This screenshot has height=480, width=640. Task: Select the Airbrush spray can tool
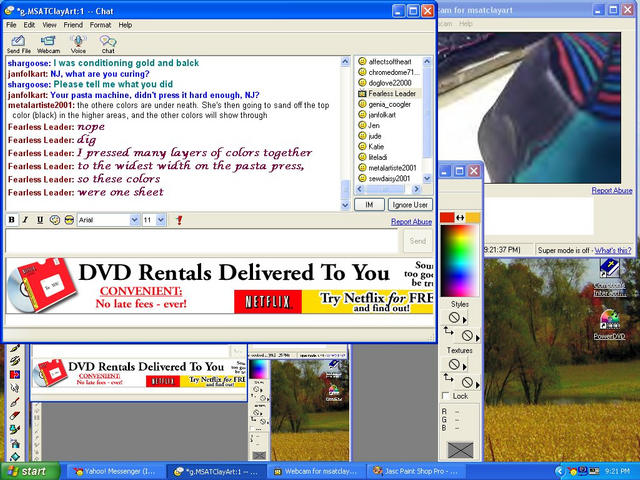pos(15,443)
